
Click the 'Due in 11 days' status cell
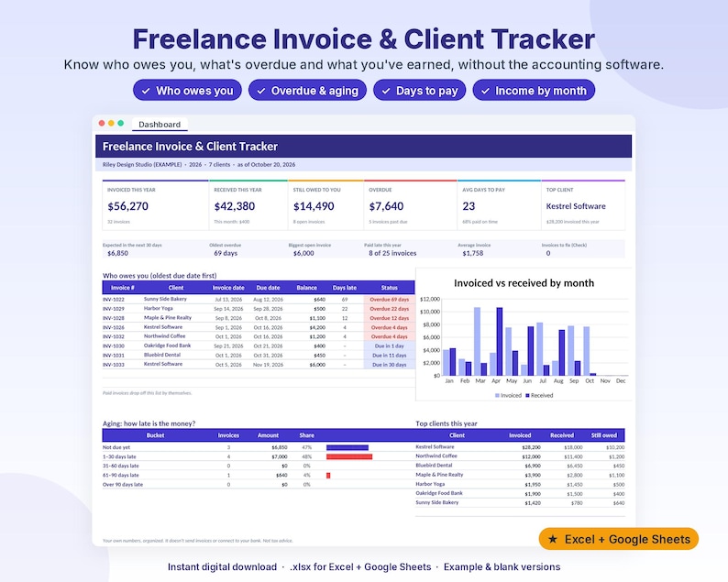coord(389,355)
